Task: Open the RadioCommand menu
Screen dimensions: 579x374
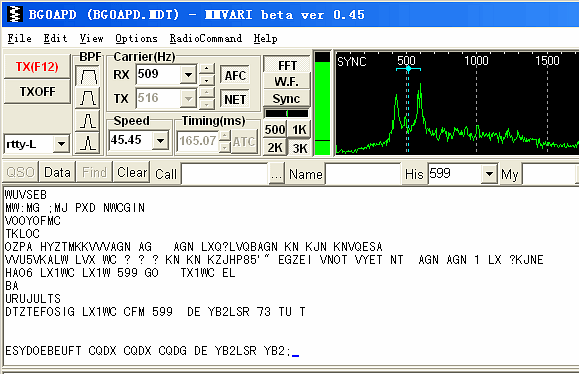Action: pyautogui.click(x=206, y=38)
